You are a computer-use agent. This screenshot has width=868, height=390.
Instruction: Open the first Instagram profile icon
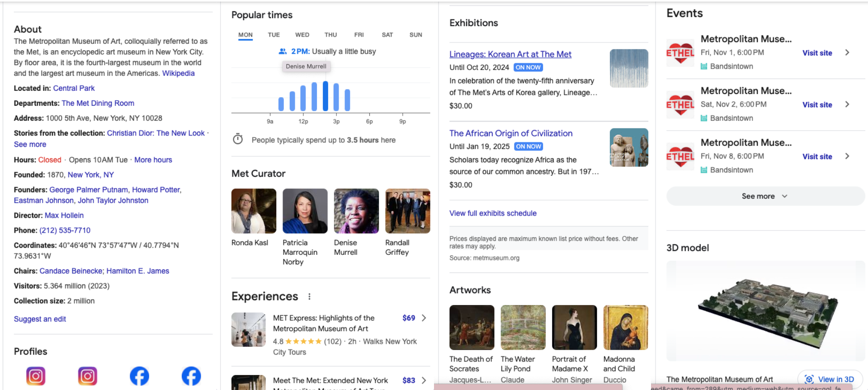36,376
